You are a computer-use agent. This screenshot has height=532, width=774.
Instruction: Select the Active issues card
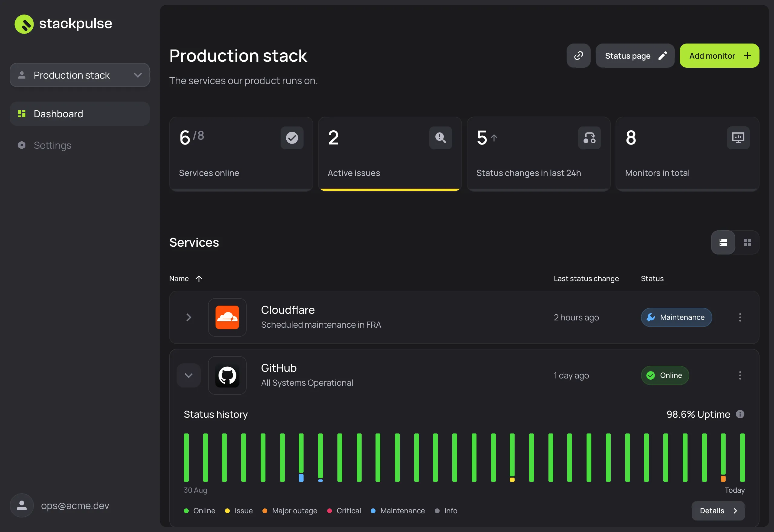pos(390,154)
